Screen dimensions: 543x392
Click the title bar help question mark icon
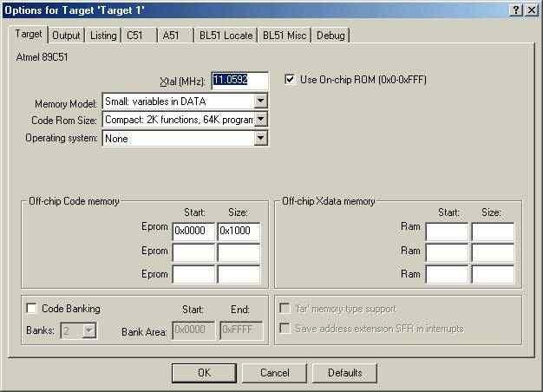tap(516, 9)
